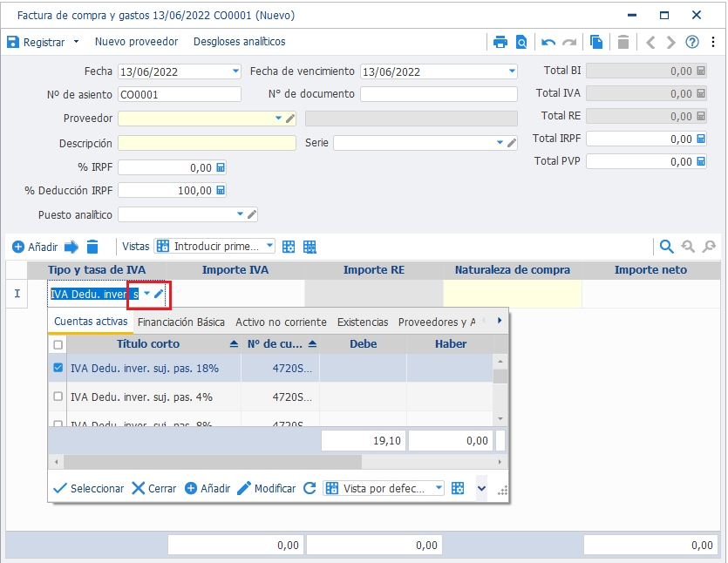Open the help question mark icon
Image resolution: width=728 pixels, height=563 pixels.
tap(691, 42)
